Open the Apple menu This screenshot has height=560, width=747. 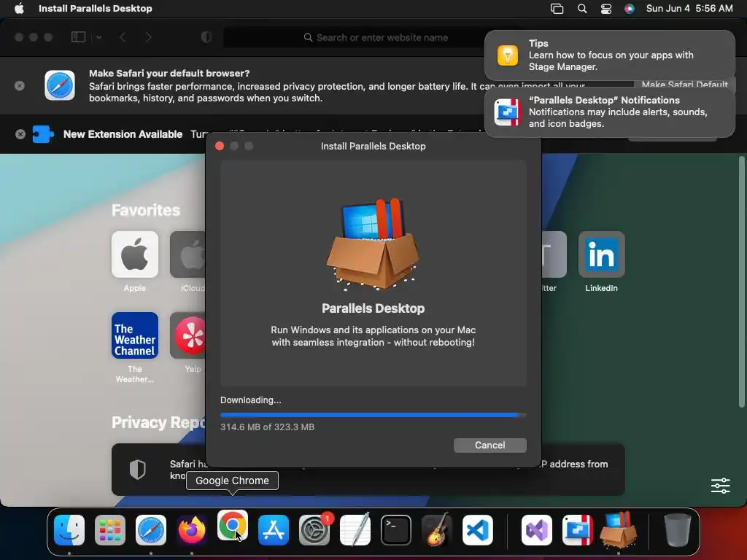pos(19,8)
